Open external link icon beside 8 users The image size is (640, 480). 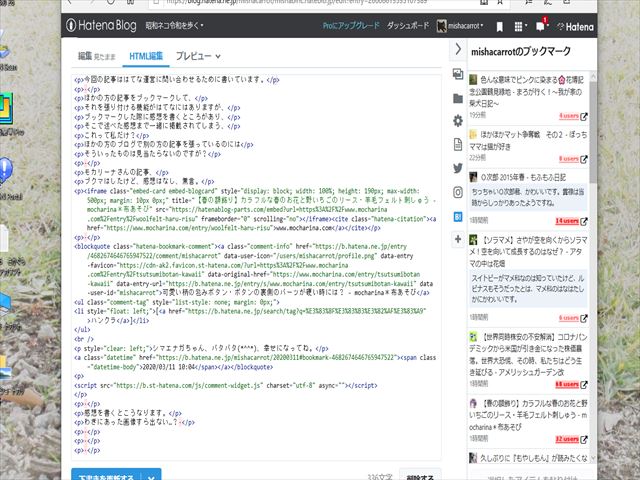point(584,159)
